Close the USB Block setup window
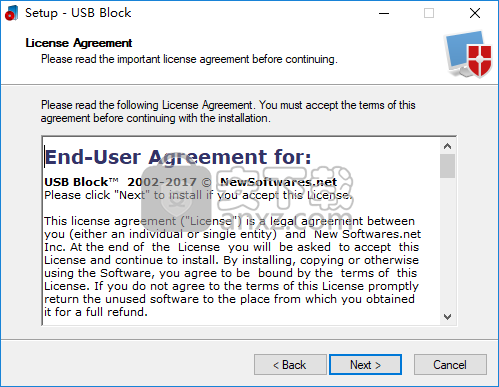Screen dimensions: 499x387 click(475, 13)
